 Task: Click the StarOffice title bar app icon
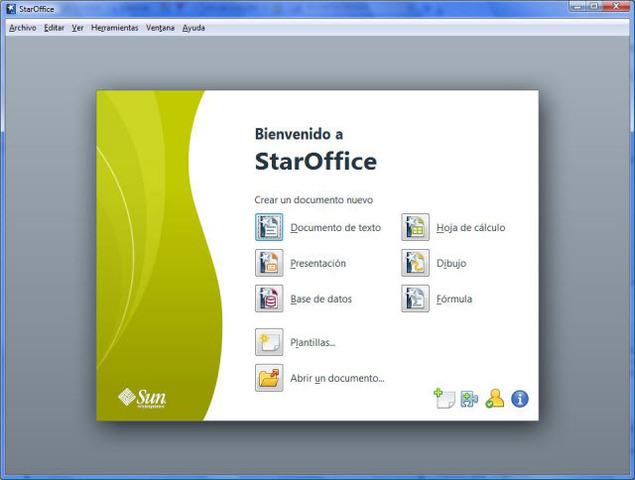11,9
